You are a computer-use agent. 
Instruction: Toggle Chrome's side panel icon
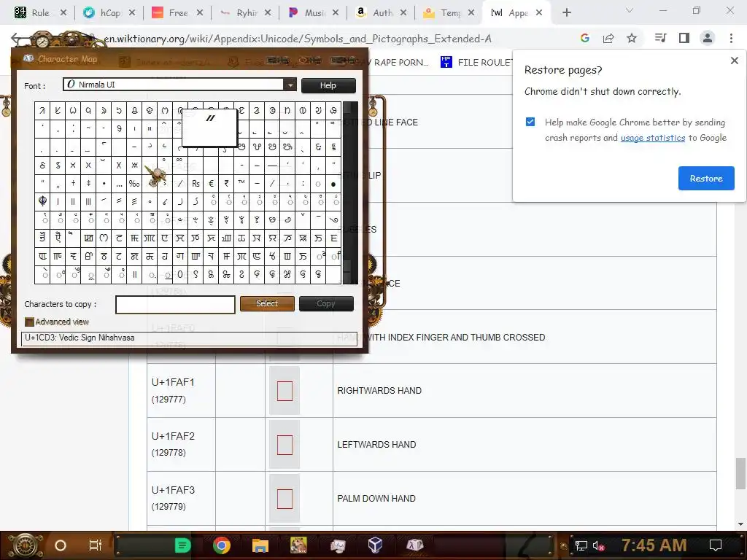pos(684,38)
